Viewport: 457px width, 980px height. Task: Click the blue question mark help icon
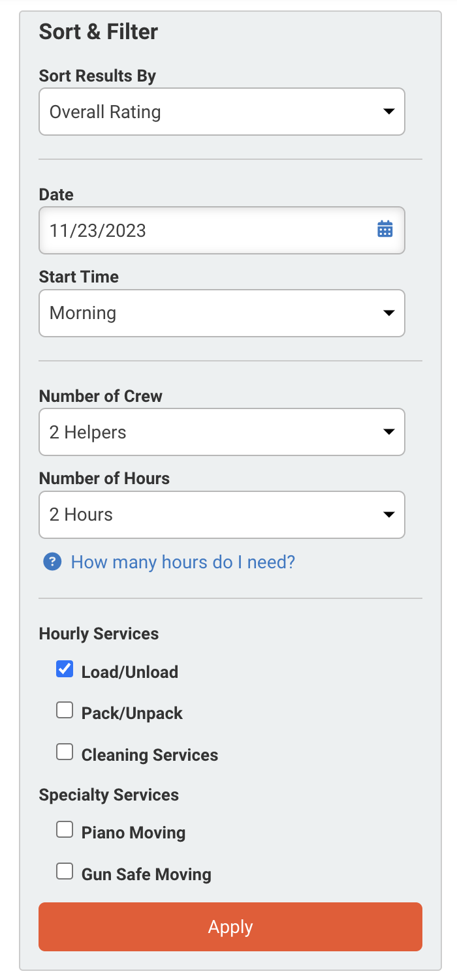(x=52, y=562)
